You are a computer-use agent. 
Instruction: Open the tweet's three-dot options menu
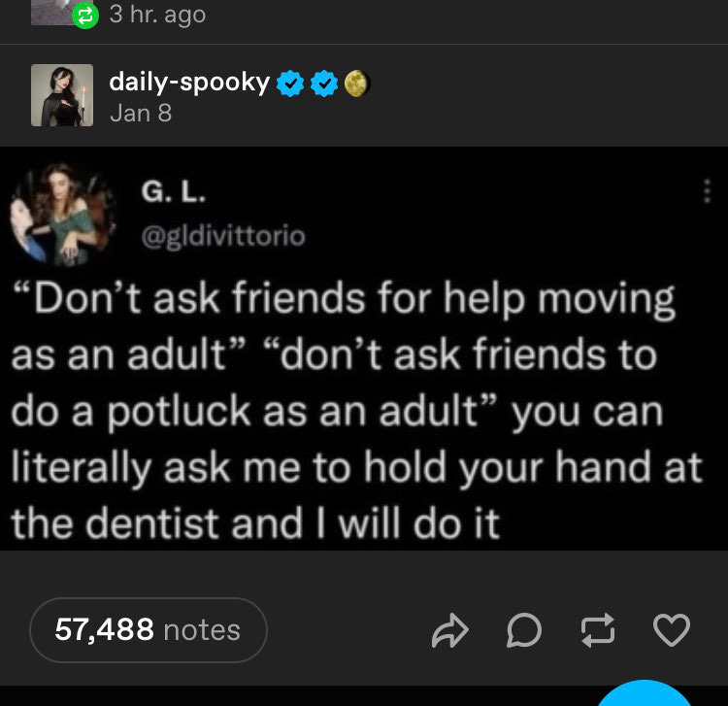707,191
